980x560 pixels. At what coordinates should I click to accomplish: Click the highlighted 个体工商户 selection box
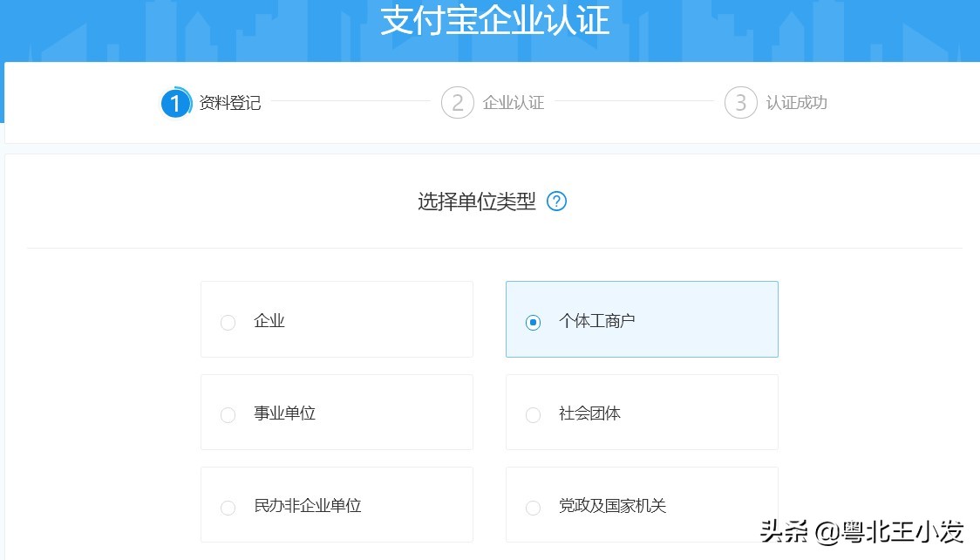(642, 319)
